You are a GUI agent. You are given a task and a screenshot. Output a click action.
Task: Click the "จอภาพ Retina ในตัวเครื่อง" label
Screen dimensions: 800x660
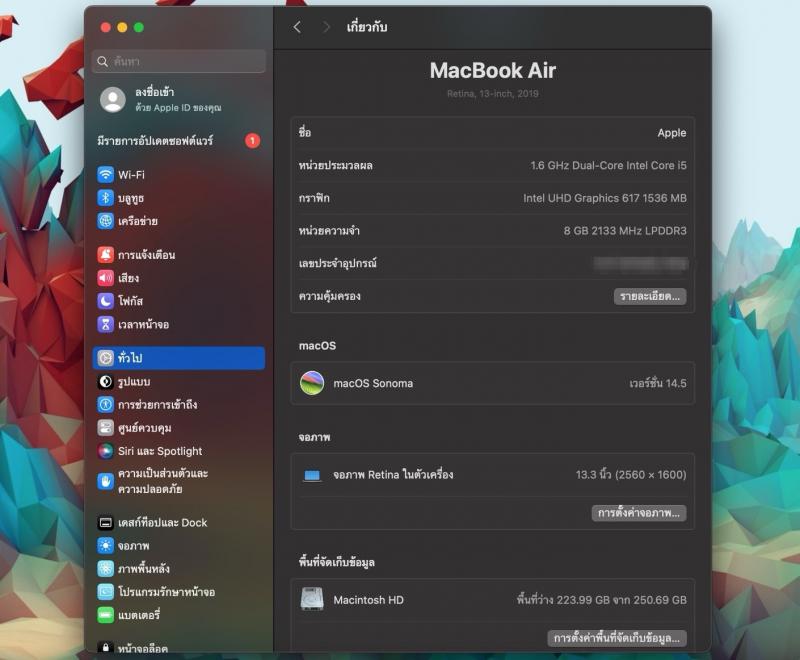click(393, 474)
